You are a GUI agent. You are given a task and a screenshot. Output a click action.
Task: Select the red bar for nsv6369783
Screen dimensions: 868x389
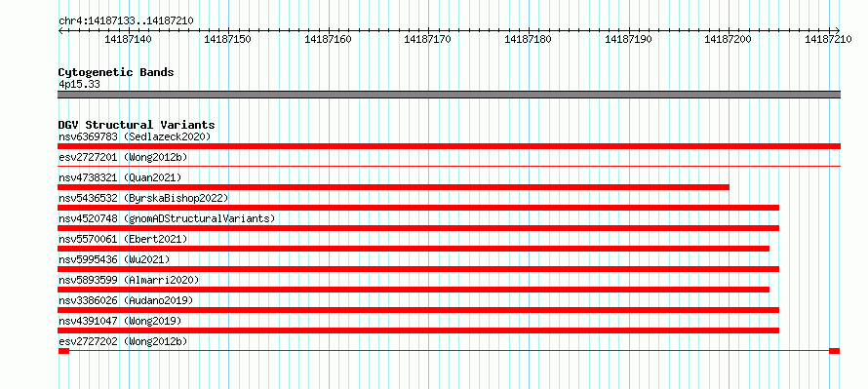click(x=449, y=146)
